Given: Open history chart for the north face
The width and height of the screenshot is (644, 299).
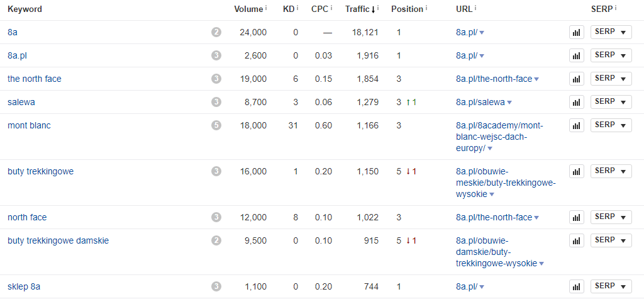Looking at the screenshot, I should tap(577, 79).
